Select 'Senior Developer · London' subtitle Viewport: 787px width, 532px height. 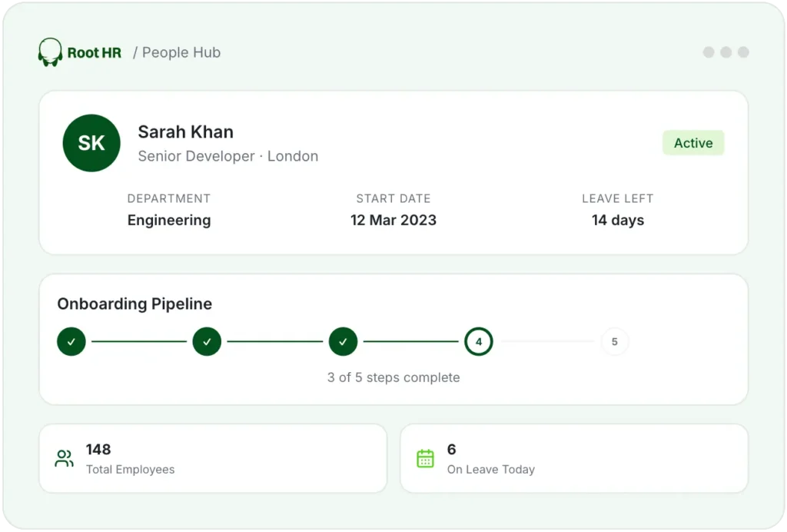[x=227, y=156]
